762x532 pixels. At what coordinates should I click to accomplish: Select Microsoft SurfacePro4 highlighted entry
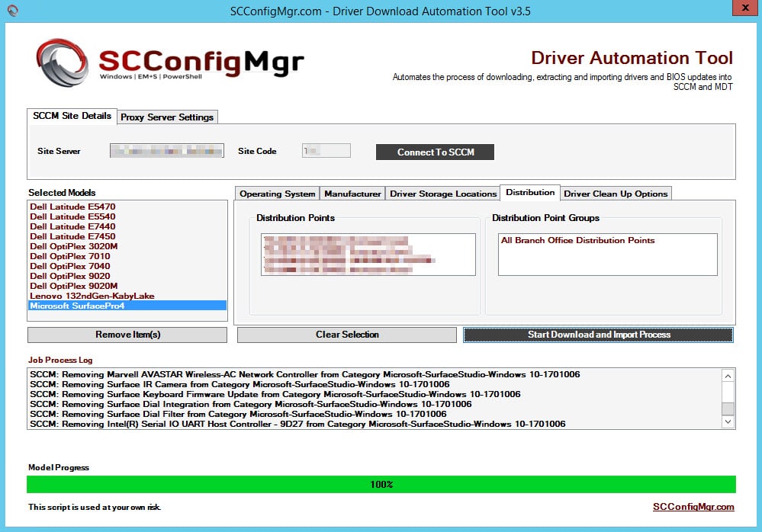pyautogui.click(x=127, y=306)
